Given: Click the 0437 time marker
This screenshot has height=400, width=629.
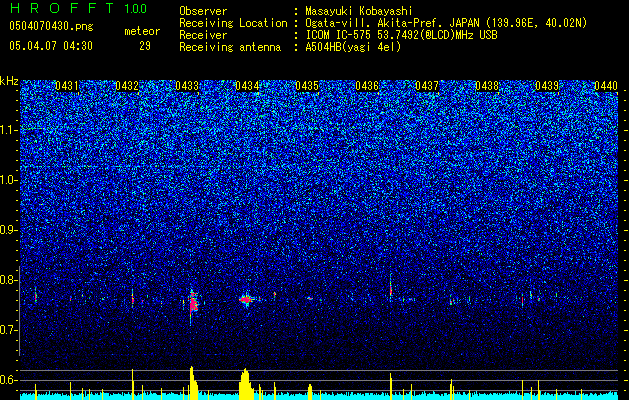Looking at the screenshot, I should [427, 86].
